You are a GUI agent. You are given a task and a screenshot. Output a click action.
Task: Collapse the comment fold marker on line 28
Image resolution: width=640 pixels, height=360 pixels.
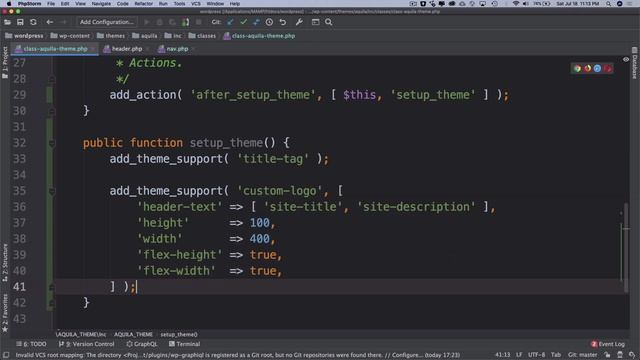click(x=52, y=79)
